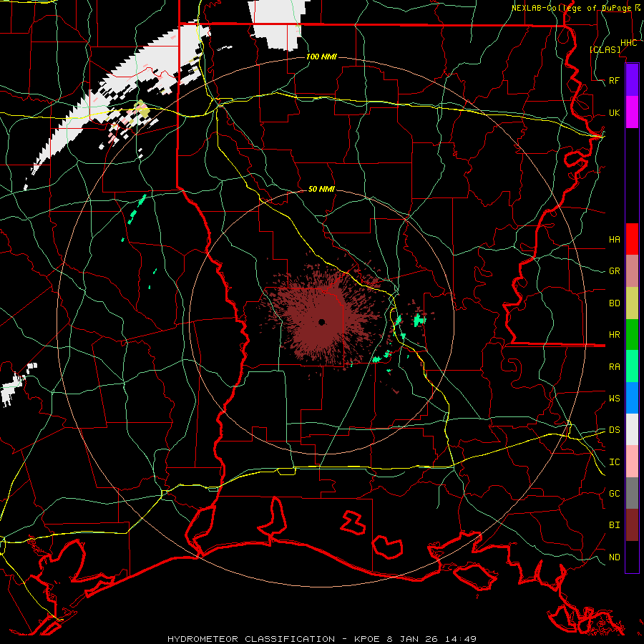The image size is (644, 644).
Task: Select the WS blue legend swatch
Action: click(632, 398)
